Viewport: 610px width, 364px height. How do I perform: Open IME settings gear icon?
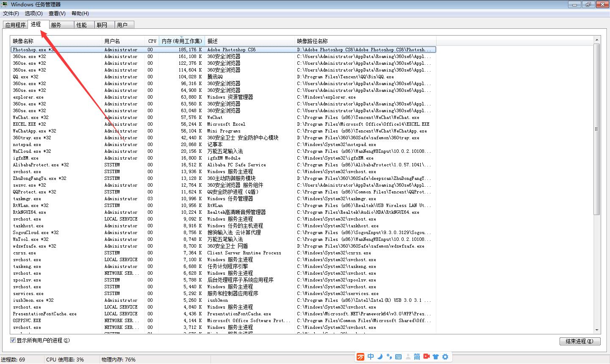tap(445, 357)
